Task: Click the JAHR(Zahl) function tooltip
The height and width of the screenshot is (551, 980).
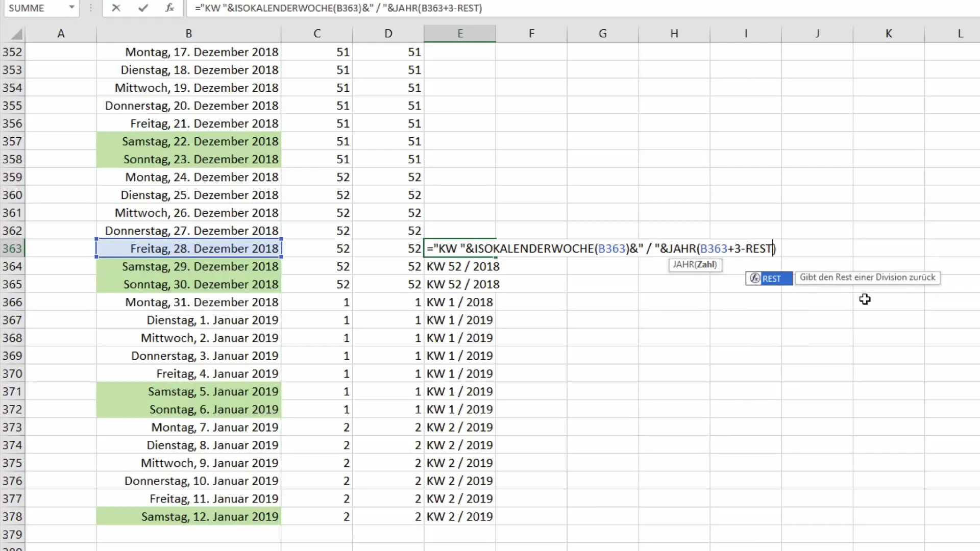Action: click(695, 264)
